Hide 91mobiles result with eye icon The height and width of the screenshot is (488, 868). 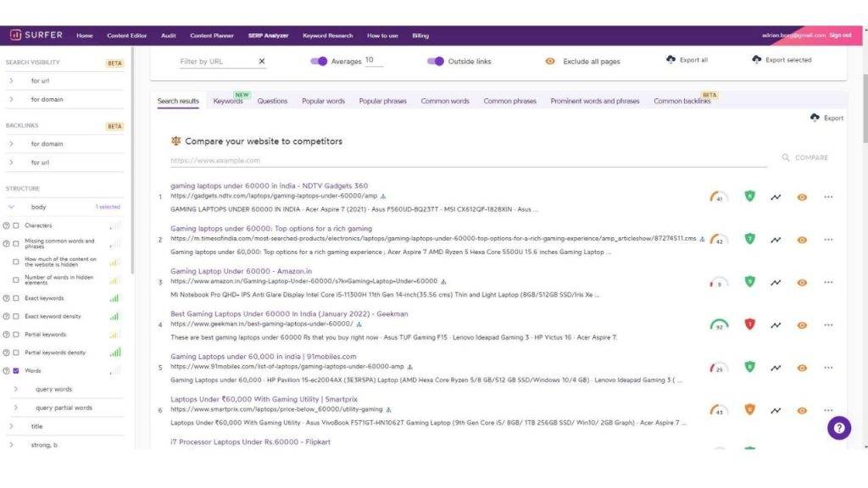[x=802, y=368]
